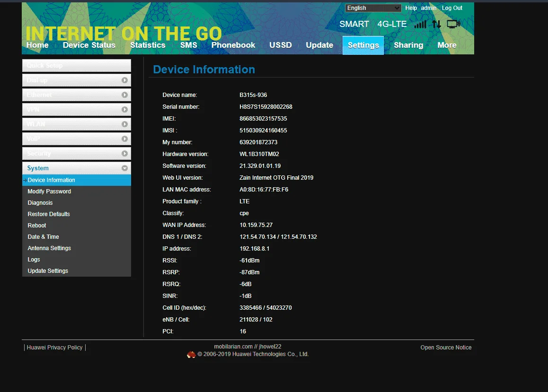This screenshot has width=548, height=392.
Task: Click software version 21.329.01.01.19
Action: [x=260, y=166]
